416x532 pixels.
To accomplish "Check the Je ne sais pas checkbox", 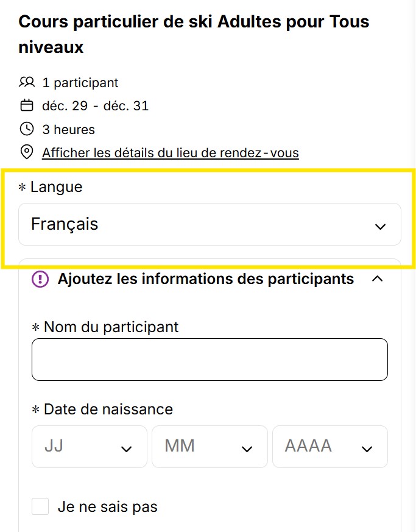I will pyautogui.click(x=40, y=506).
